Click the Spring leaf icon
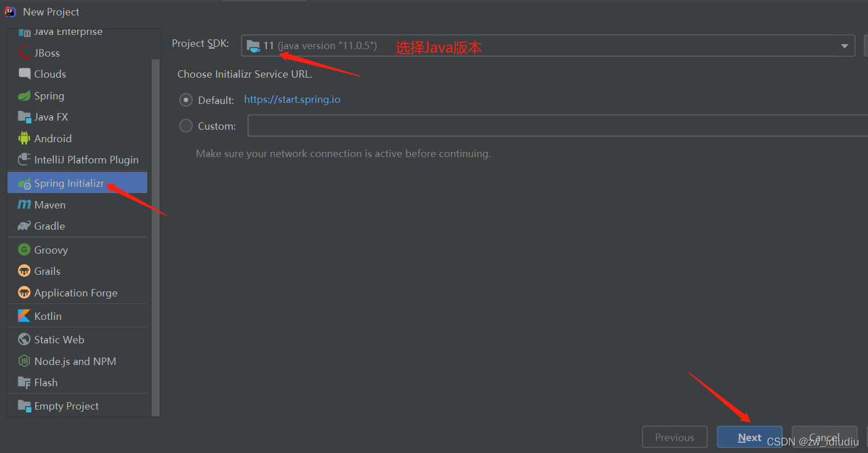 click(x=25, y=96)
